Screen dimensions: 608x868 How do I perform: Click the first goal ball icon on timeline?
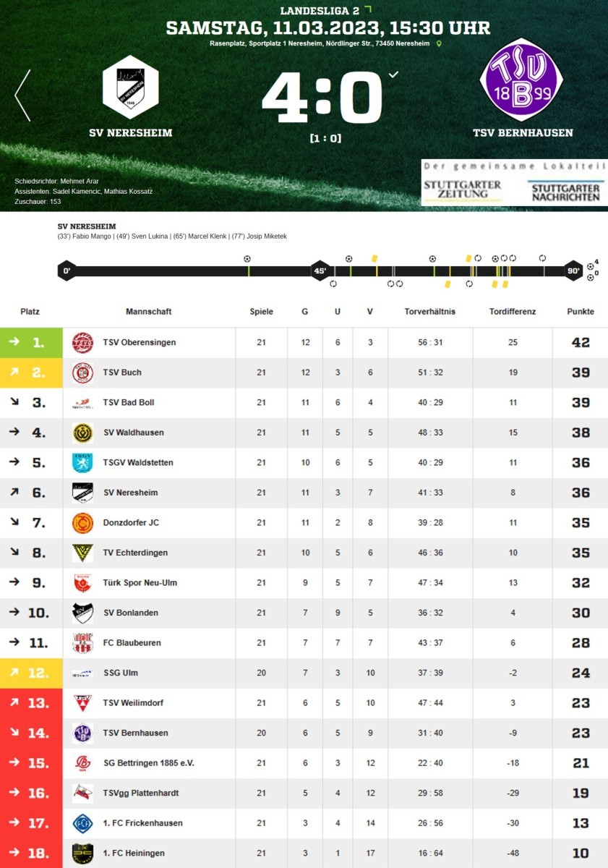pos(247,258)
